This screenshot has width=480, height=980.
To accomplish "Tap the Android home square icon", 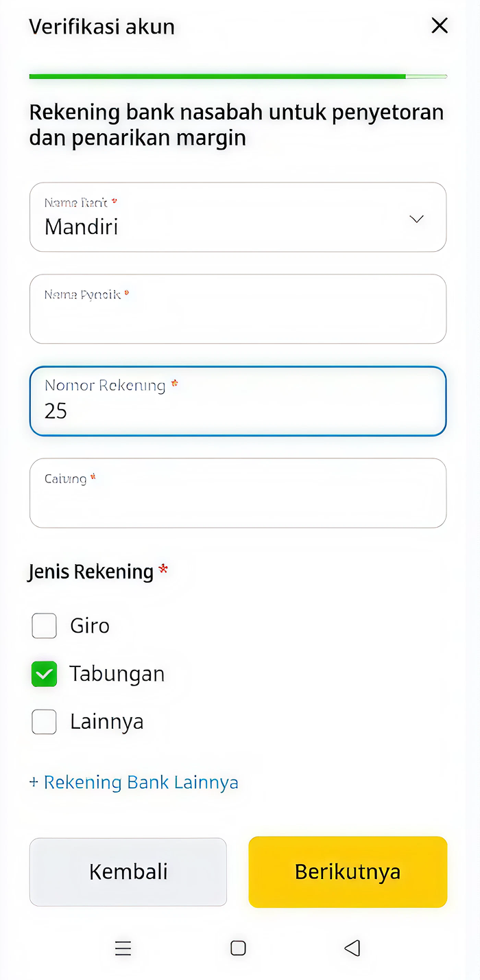I will [238, 948].
